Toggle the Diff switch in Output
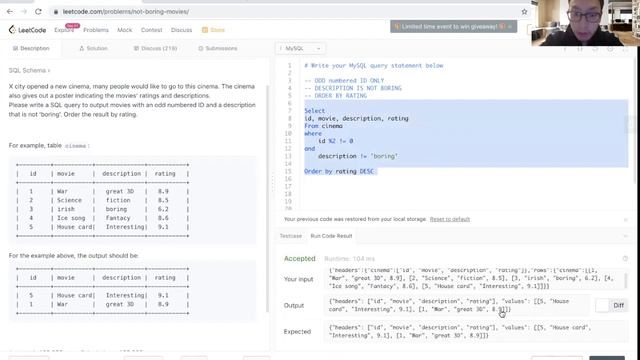 [x=612, y=305]
